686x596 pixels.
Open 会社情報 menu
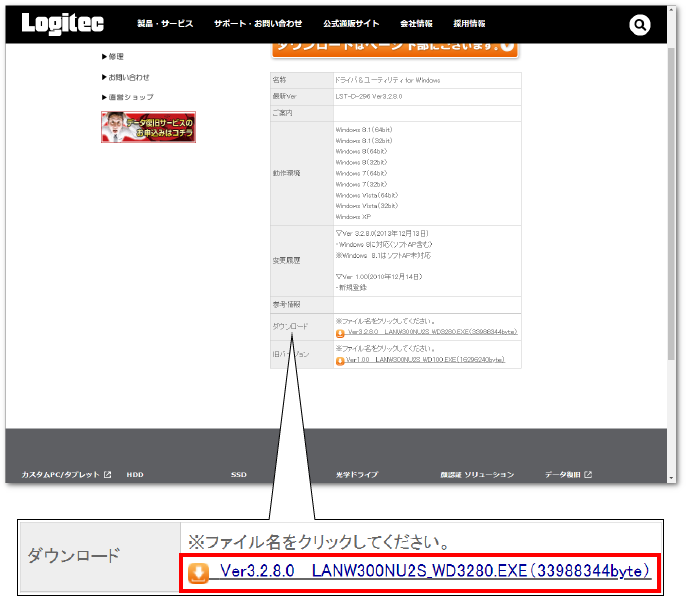(416, 24)
